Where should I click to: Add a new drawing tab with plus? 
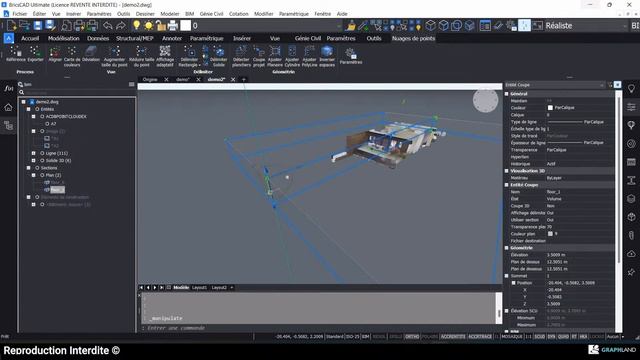coord(244,80)
